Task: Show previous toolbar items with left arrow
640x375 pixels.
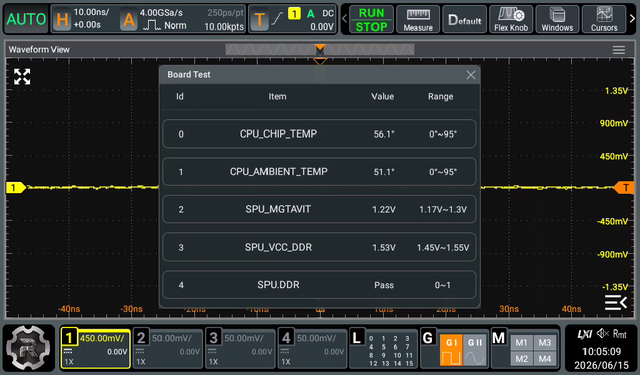Action: [x=344, y=19]
